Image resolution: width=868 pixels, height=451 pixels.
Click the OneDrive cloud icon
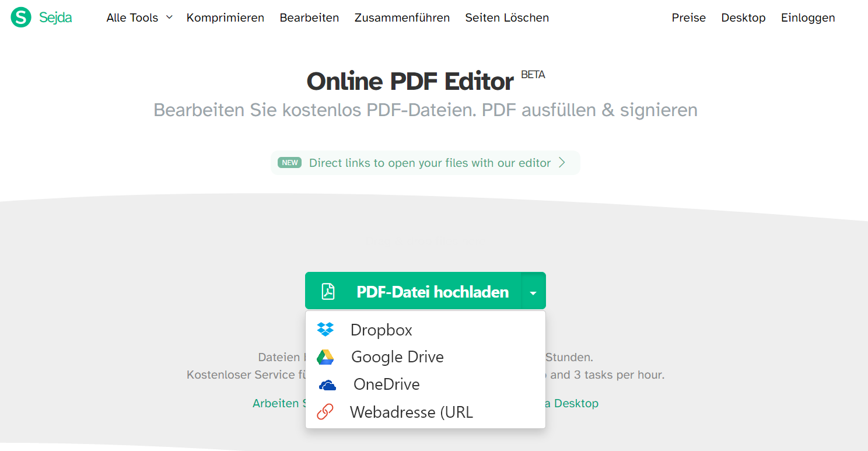[327, 385]
